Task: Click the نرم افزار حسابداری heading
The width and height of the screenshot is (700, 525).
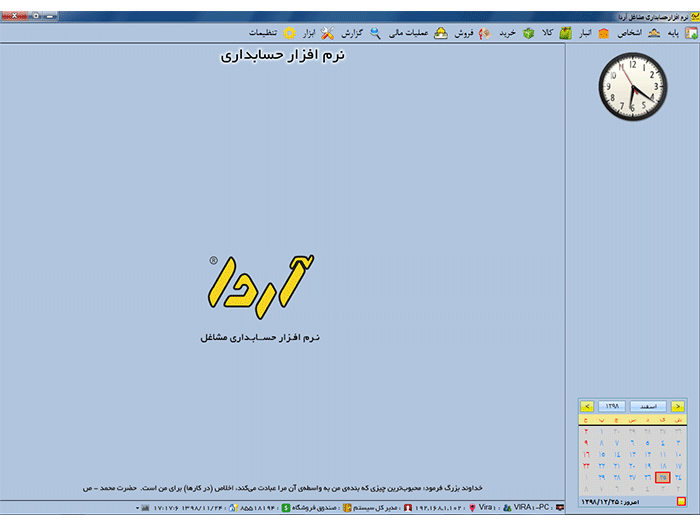Action: click(283, 55)
